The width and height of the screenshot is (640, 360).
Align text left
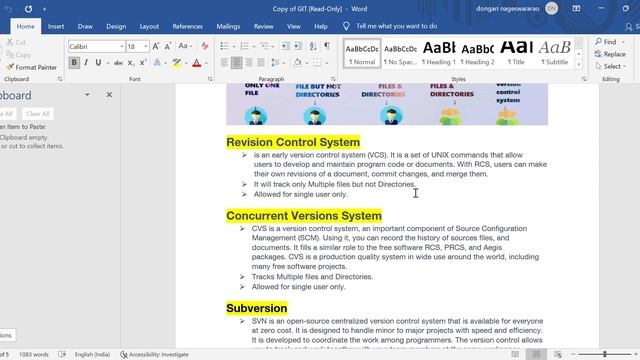coord(224,62)
